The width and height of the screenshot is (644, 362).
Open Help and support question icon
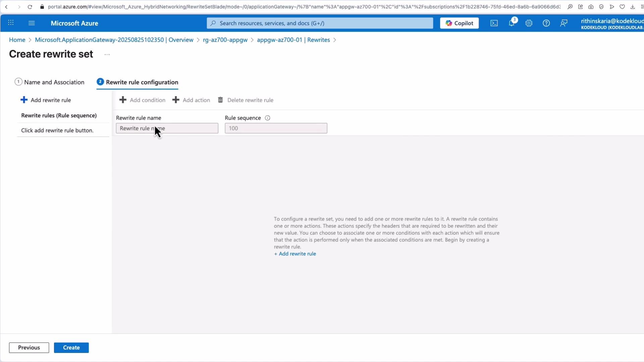pyautogui.click(x=546, y=23)
